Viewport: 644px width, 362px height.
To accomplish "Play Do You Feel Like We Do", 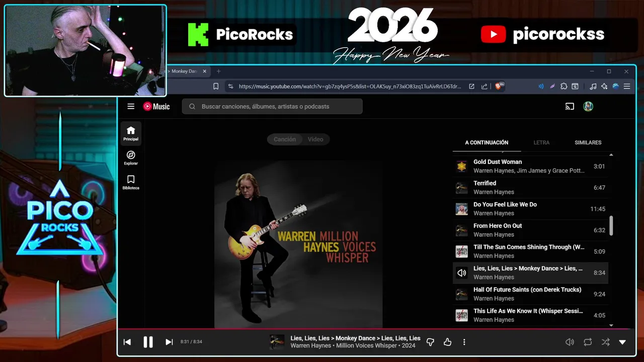I will pyautogui.click(x=531, y=209).
